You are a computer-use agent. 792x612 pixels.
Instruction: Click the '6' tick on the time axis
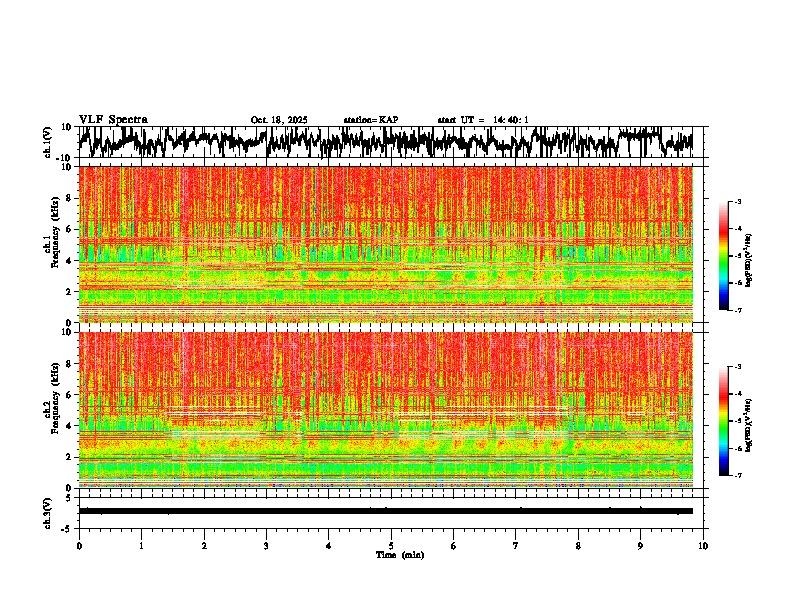pos(453,546)
